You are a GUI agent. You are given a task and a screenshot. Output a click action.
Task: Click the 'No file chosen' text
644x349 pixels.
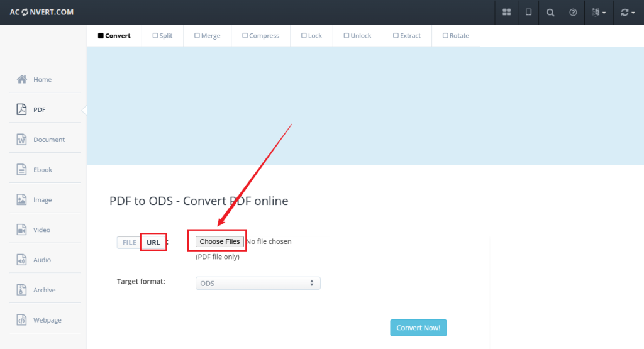pyautogui.click(x=269, y=241)
